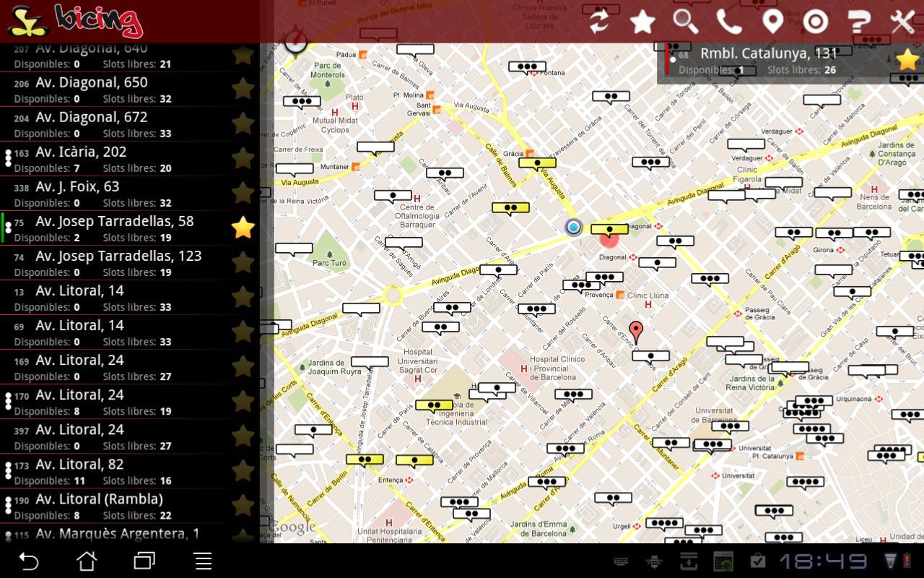Toggle favorite star for Av. Diagonal, 672
924x578 pixels.
click(243, 124)
